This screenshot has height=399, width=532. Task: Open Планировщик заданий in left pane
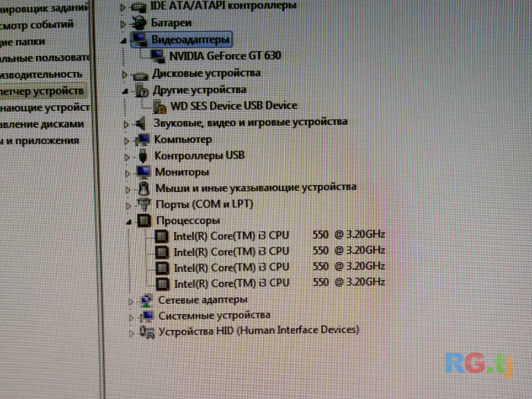(44, 7)
